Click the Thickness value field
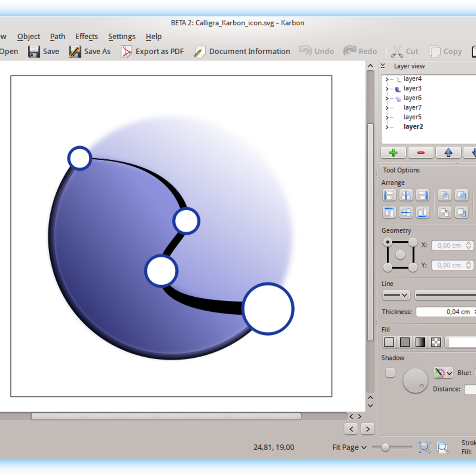476x476 pixels. click(x=446, y=312)
